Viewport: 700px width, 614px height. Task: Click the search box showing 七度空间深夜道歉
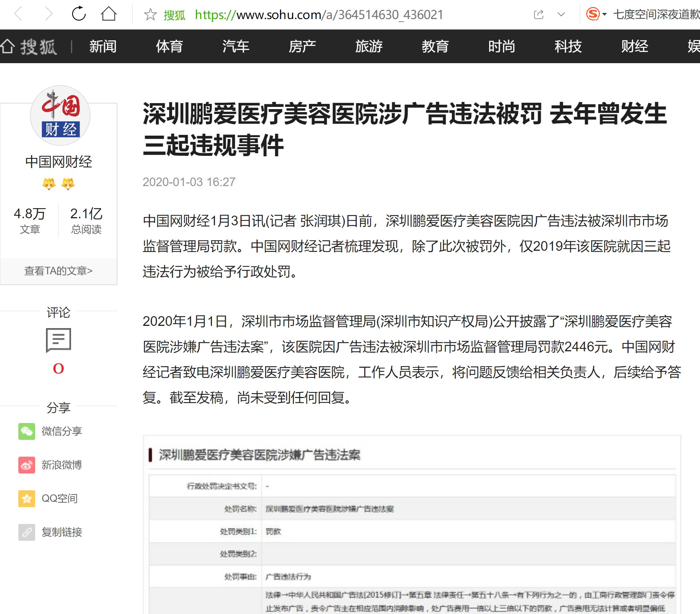(x=656, y=15)
